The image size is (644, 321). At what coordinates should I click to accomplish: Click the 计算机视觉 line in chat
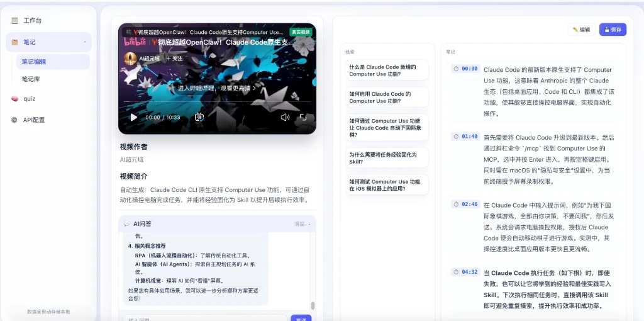coord(179,281)
